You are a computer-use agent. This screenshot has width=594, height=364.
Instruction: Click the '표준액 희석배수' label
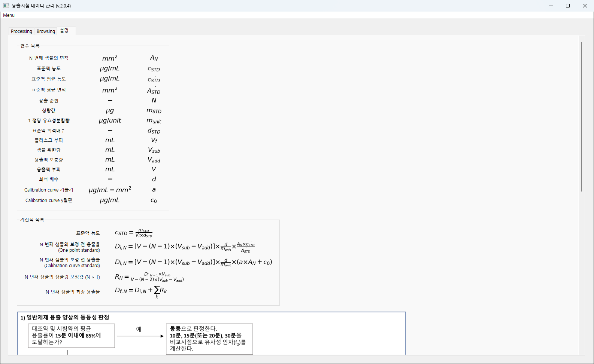pos(49,131)
